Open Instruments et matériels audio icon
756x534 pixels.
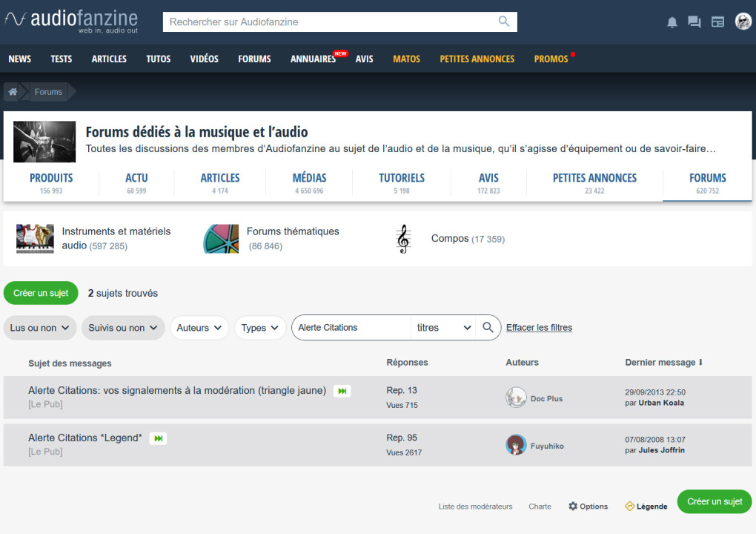click(x=35, y=238)
